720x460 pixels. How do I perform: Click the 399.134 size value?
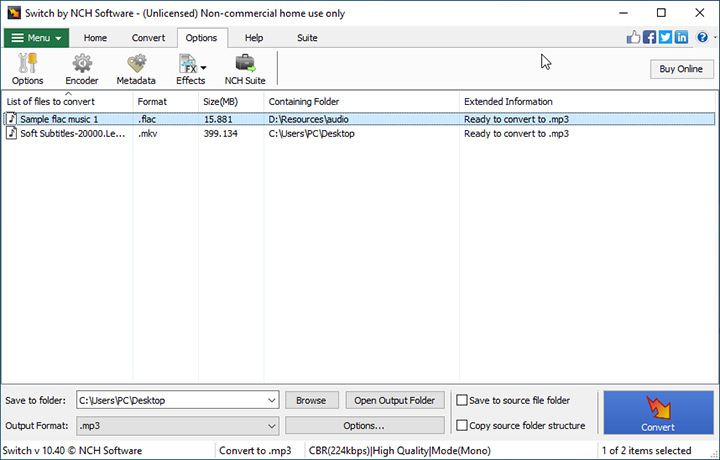coord(220,134)
